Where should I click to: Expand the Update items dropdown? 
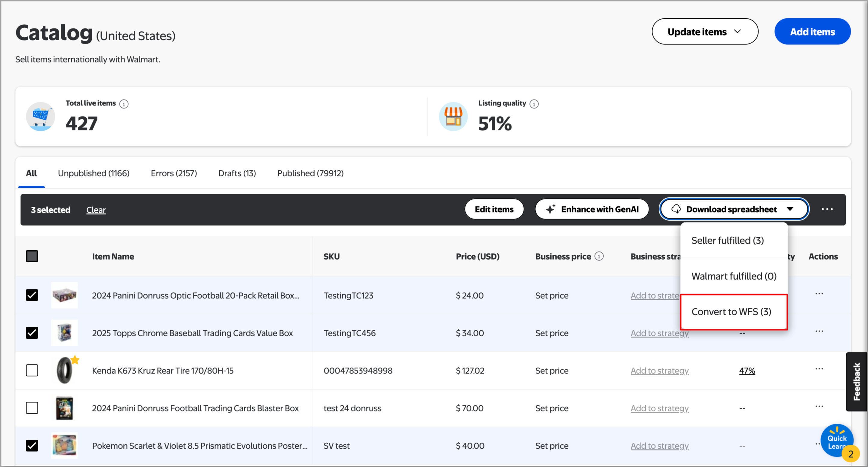tap(705, 32)
